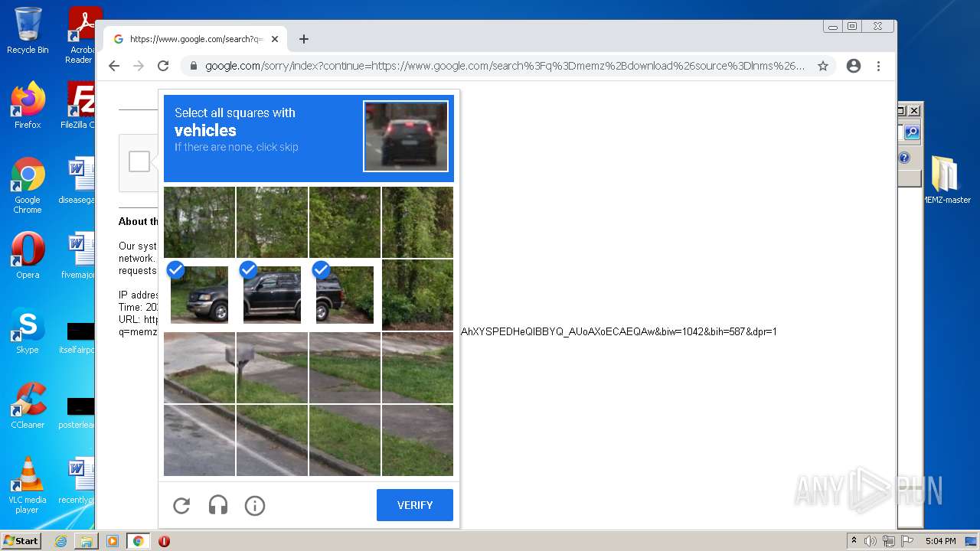
Task: Open the Chrome profile avatar
Action: tap(854, 66)
